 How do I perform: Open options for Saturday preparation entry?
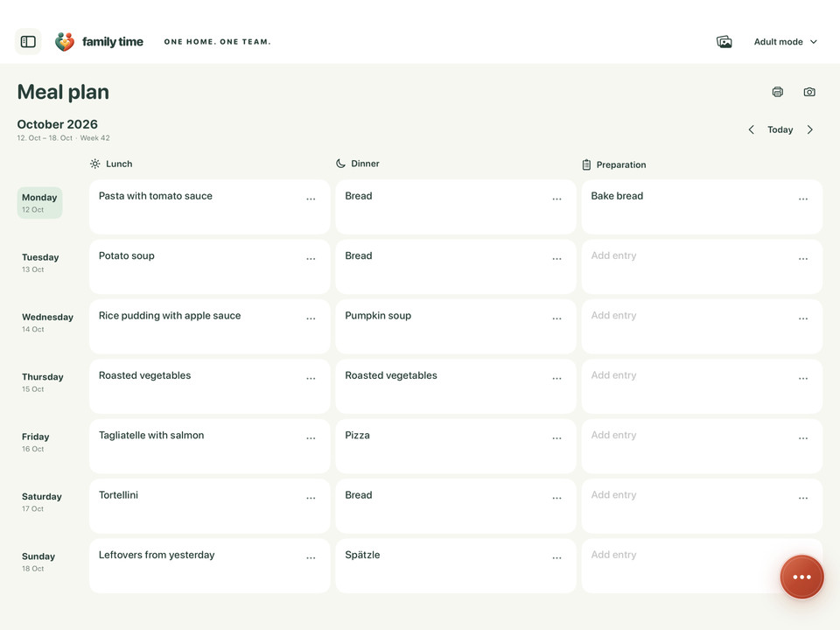click(803, 498)
